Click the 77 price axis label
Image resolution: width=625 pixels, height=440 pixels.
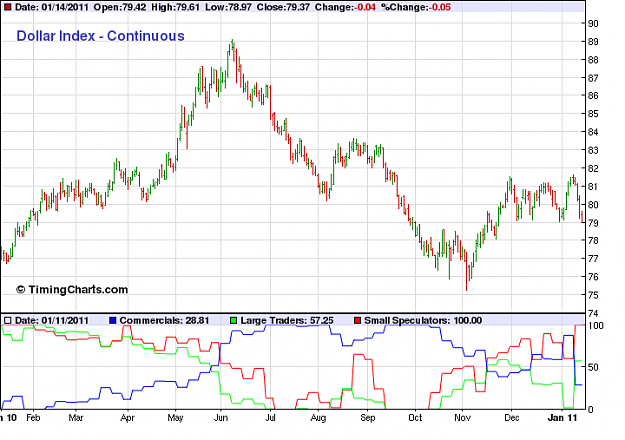(x=593, y=259)
